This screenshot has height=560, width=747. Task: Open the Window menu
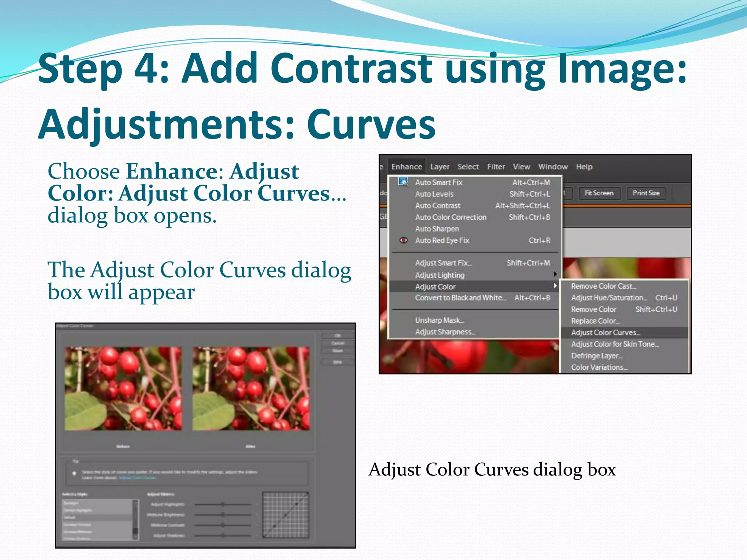pyautogui.click(x=553, y=167)
